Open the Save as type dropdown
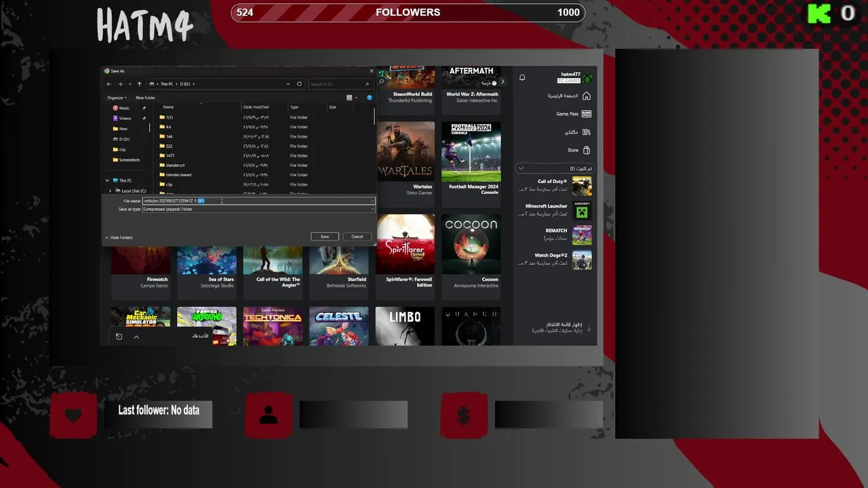Screen dimensions: 868x488 pos(258,209)
